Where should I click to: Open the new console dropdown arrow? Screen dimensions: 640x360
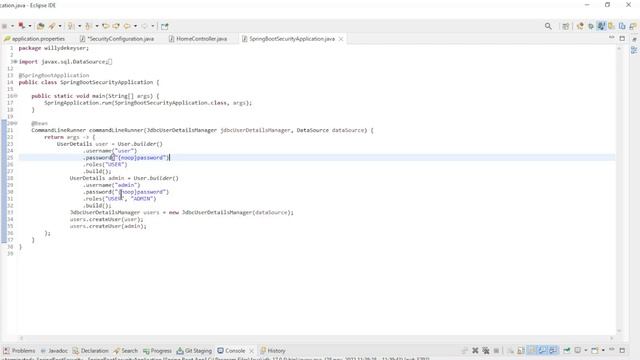603,350
